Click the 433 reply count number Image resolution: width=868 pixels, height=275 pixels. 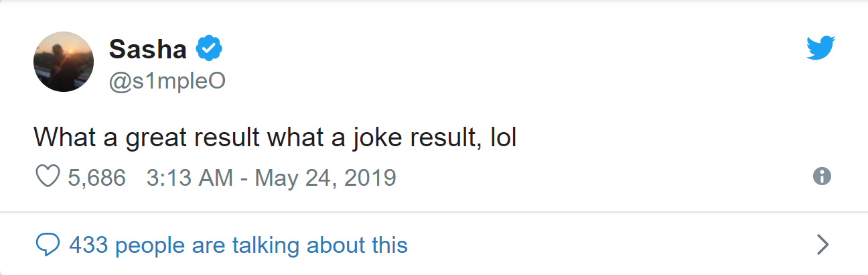88,245
